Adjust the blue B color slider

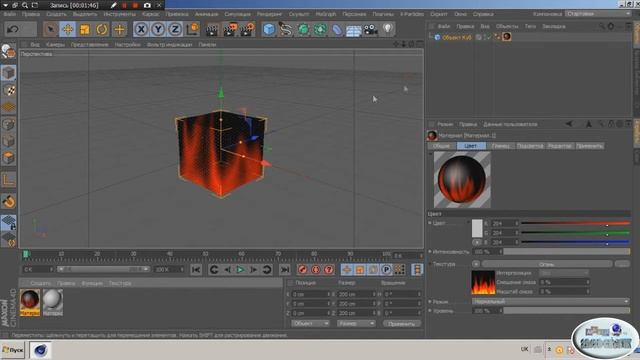(576, 242)
